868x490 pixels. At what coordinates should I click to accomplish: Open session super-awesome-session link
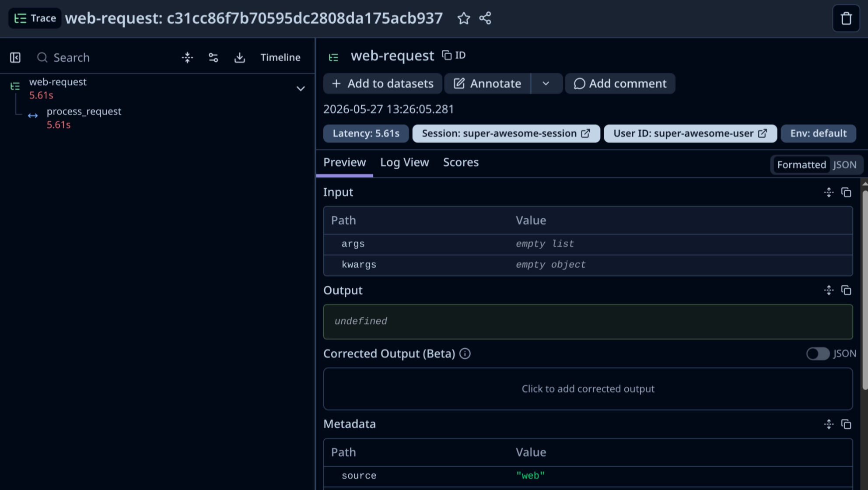click(x=506, y=133)
